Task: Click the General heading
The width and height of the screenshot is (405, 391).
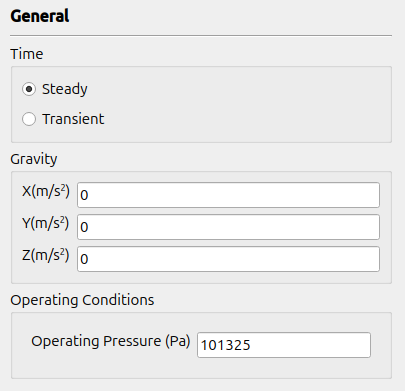Action: click(x=40, y=16)
